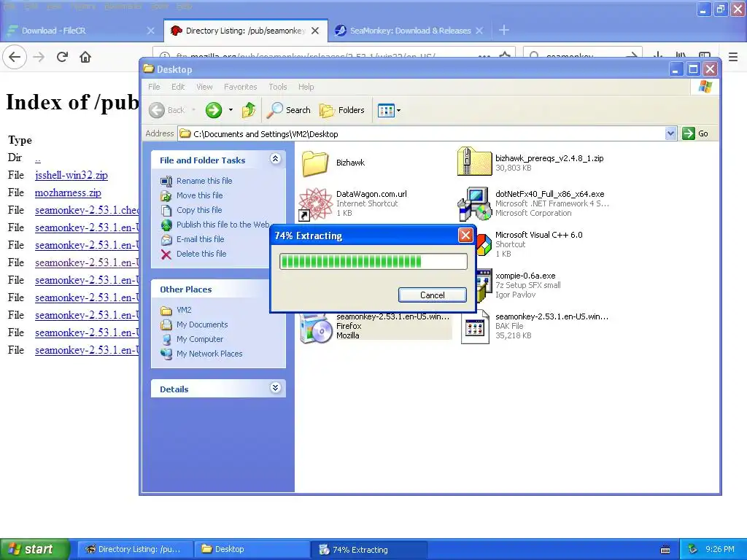747x560 pixels.
Task: Click the Explorer address path field
Action: 422,134
